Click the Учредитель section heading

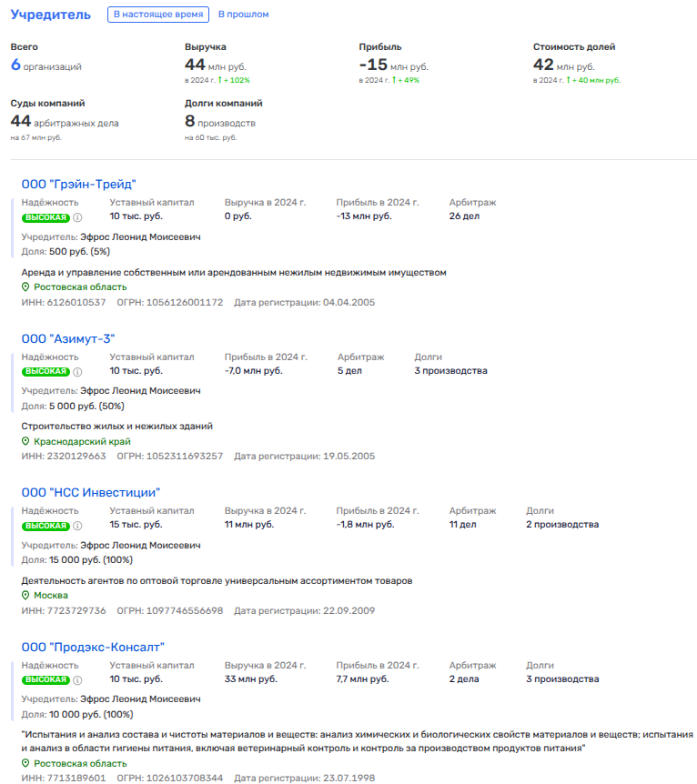[50, 15]
